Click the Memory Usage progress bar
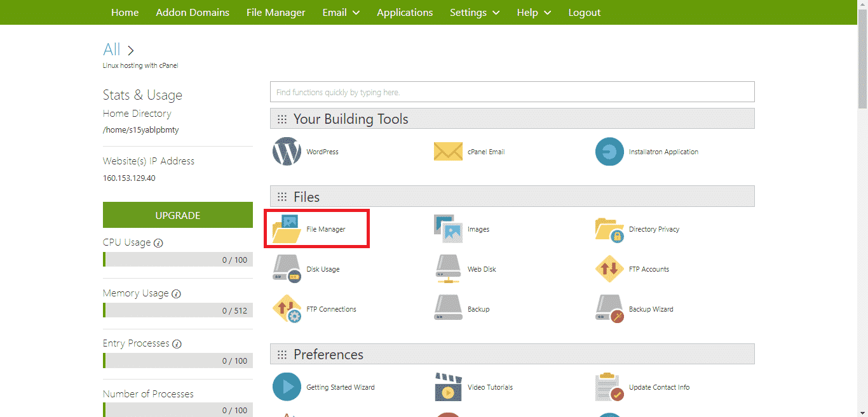Screen dimensions: 868x417 (x=178, y=310)
